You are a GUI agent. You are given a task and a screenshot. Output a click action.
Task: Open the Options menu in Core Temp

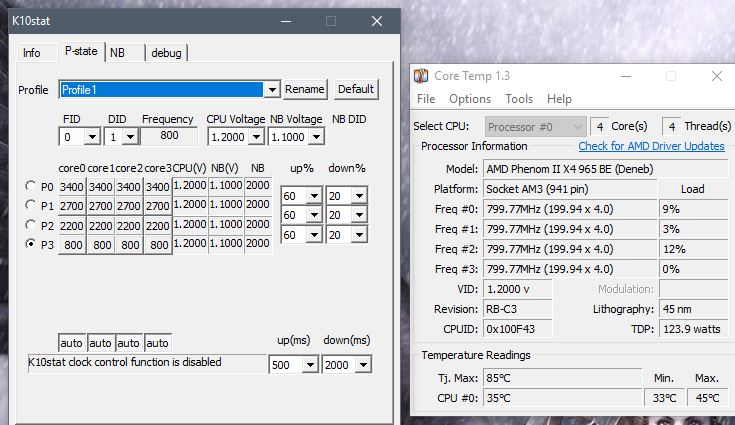pos(470,99)
